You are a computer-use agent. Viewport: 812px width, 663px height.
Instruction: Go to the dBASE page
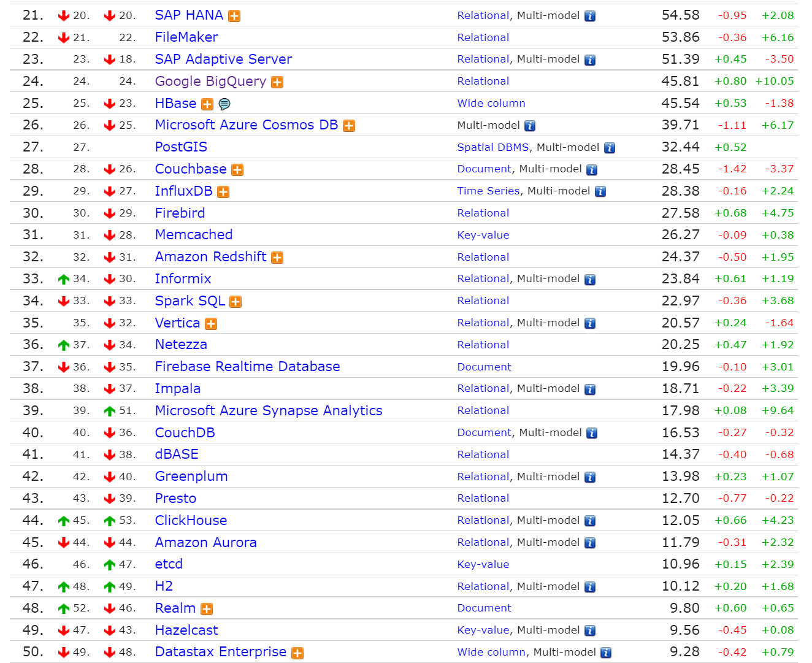click(177, 454)
